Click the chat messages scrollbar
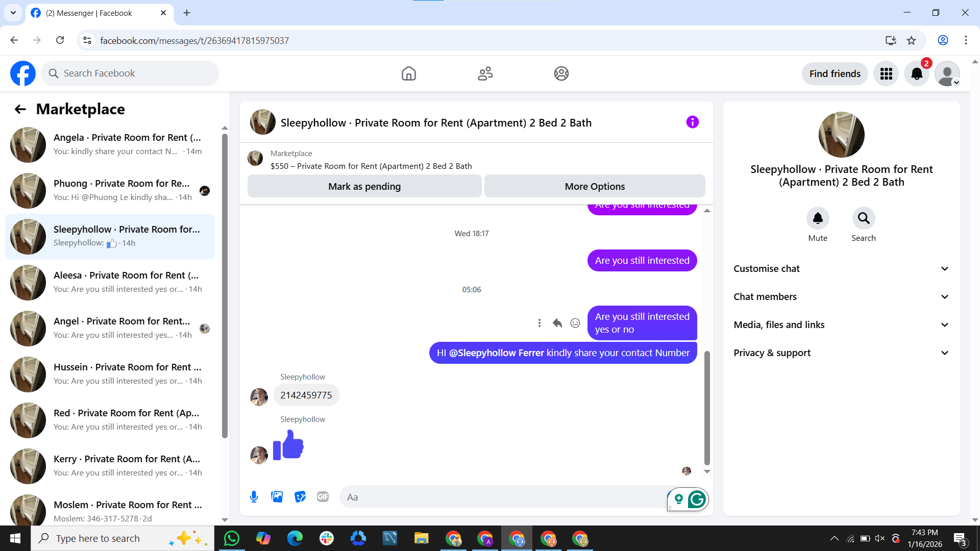The width and height of the screenshot is (980, 551). (707, 407)
